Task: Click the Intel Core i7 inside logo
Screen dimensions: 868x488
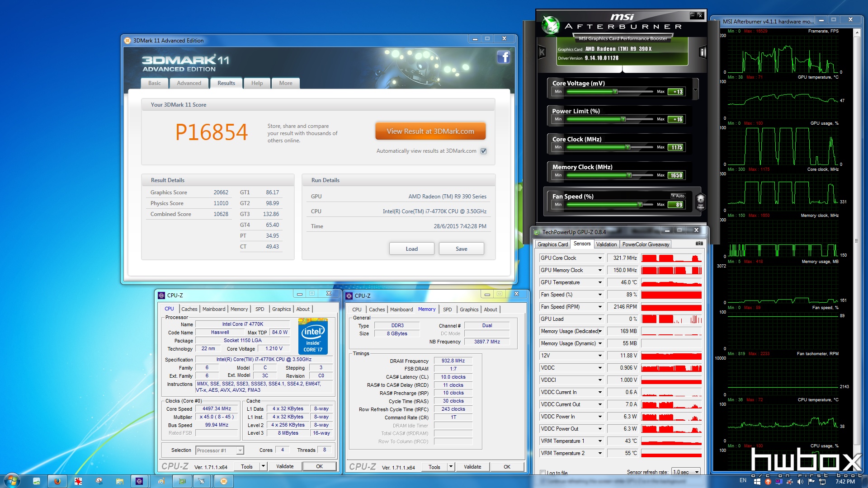Action: click(x=313, y=337)
